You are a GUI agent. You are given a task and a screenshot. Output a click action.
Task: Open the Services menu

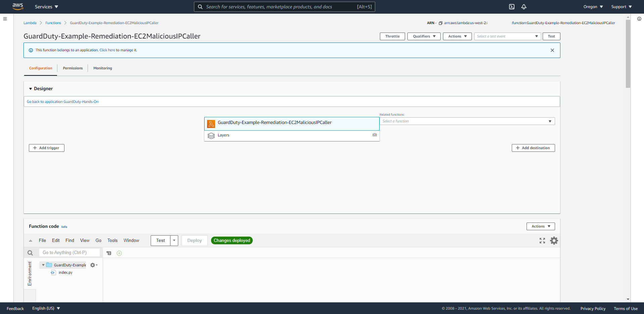click(x=46, y=7)
